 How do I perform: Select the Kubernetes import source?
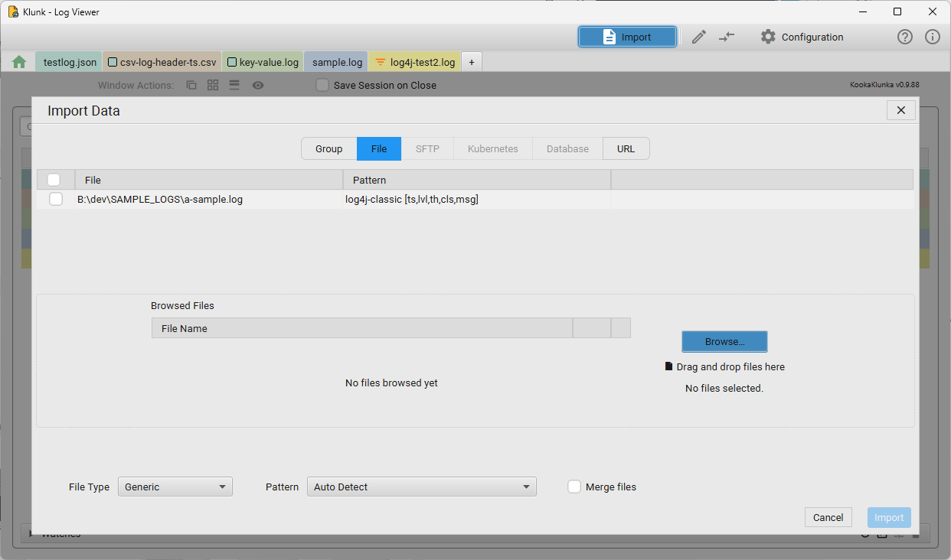(x=493, y=148)
